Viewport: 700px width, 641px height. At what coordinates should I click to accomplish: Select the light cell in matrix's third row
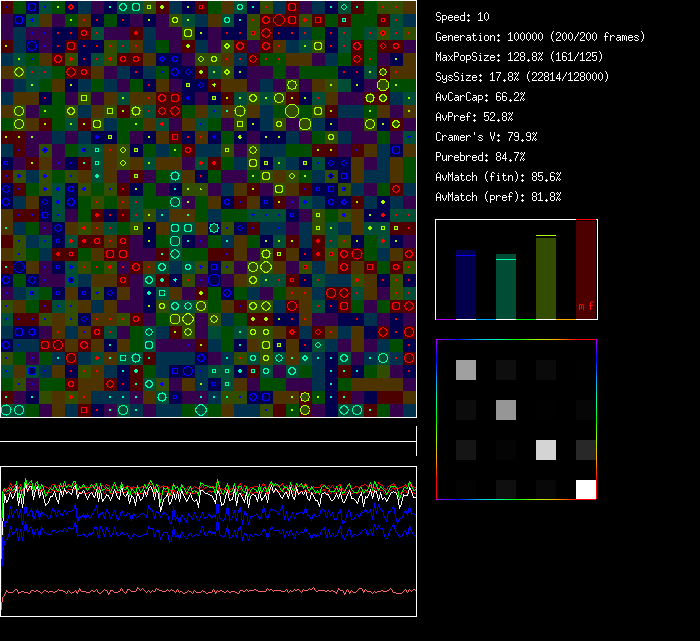[x=546, y=450]
